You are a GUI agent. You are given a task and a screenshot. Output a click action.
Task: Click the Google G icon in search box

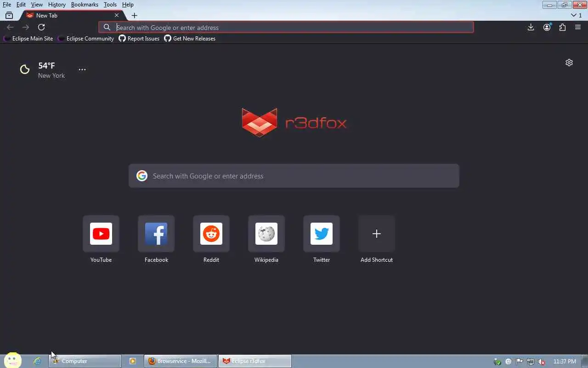click(142, 176)
